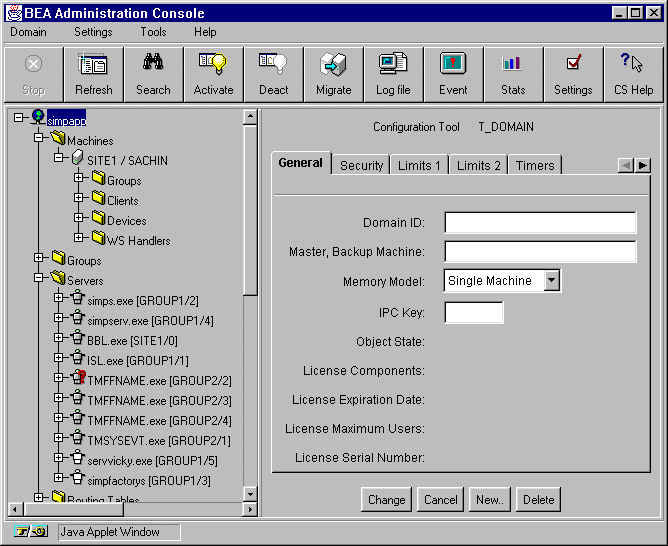Click the tab scroll right arrow
The height and width of the screenshot is (546, 668).
point(642,165)
